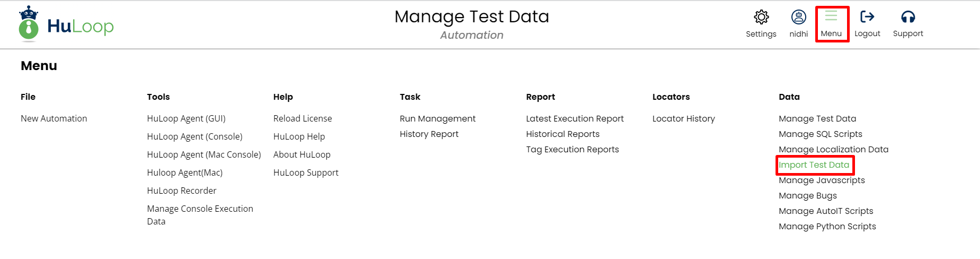Open Tag Execution Reports
The height and width of the screenshot is (259, 980).
click(x=572, y=149)
